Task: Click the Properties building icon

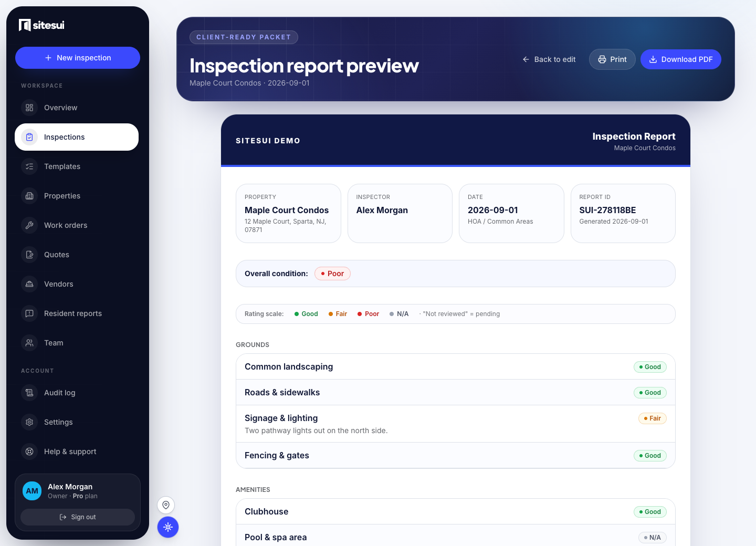Action: point(29,196)
